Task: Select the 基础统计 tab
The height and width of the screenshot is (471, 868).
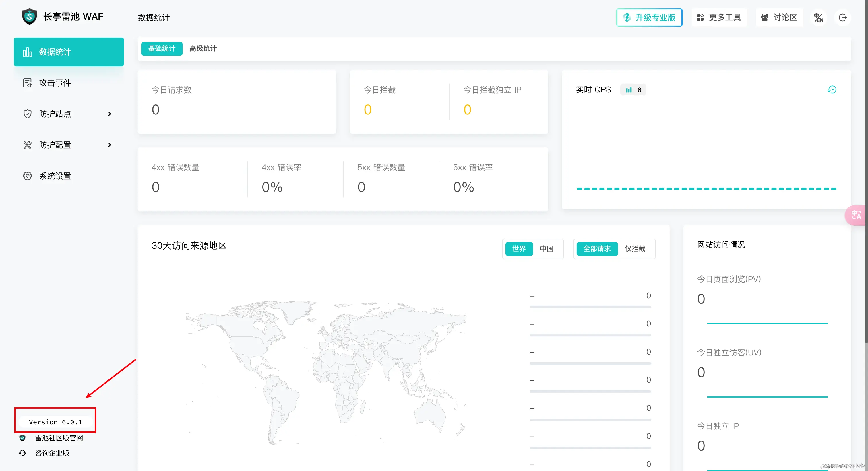Action: [162, 48]
